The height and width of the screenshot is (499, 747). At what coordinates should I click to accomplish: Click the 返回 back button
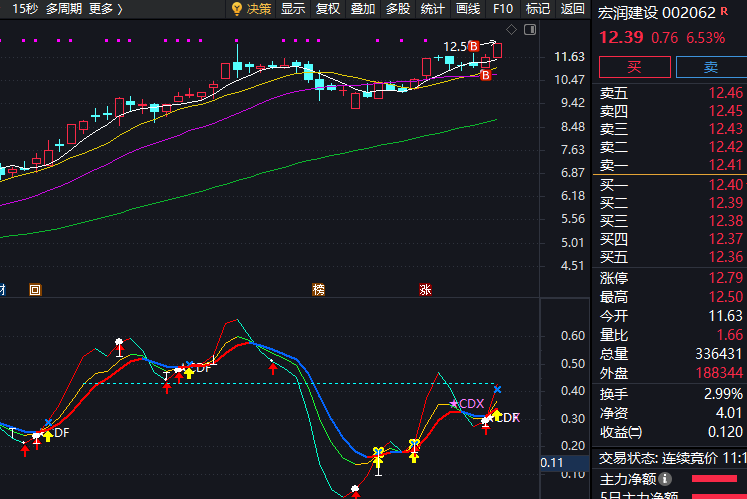[572, 9]
